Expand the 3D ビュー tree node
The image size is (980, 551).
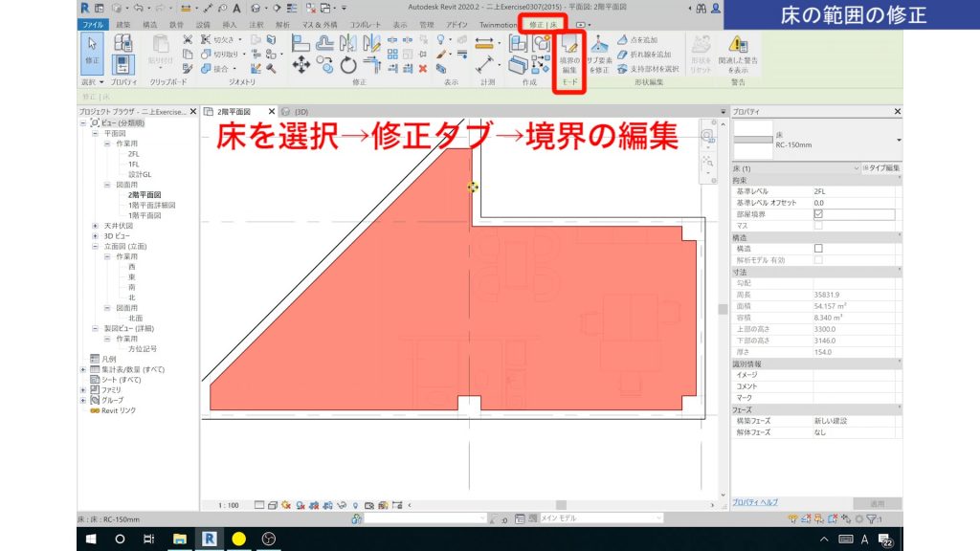(x=95, y=235)
